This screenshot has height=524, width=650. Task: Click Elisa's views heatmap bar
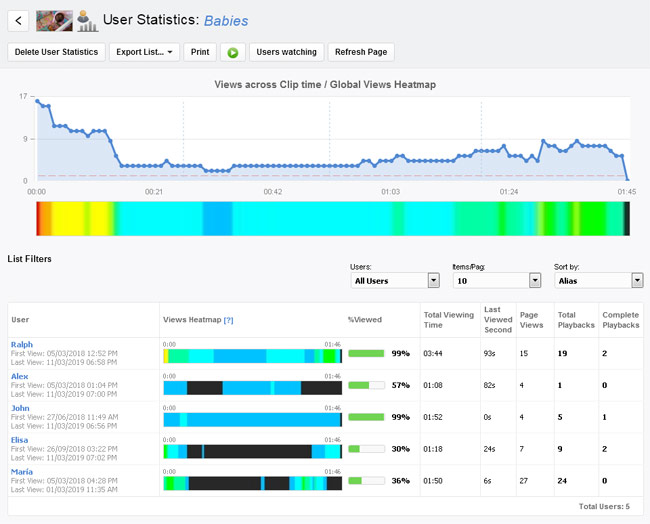click(253, 451)
